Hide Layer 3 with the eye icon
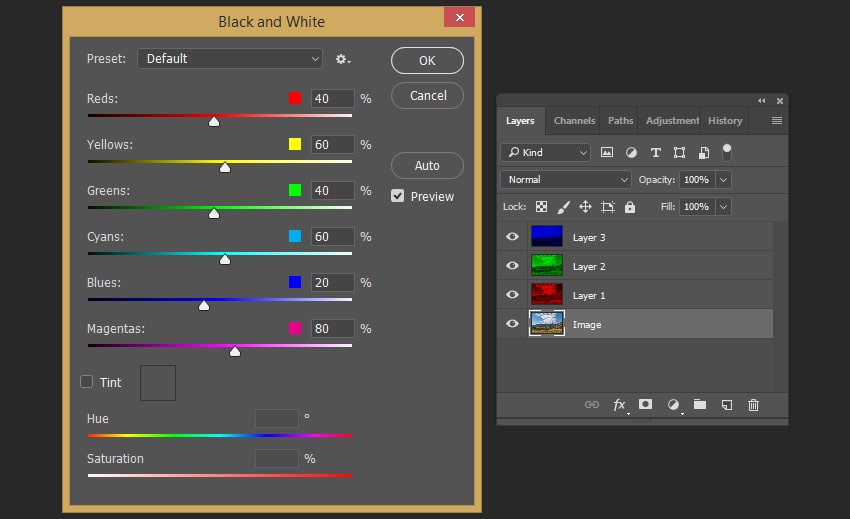 coord(513,237)
